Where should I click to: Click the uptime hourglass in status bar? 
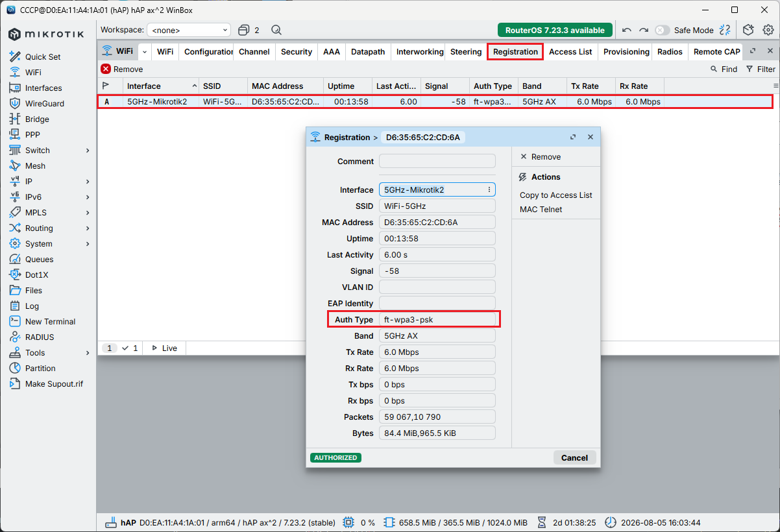pos(542,522)
